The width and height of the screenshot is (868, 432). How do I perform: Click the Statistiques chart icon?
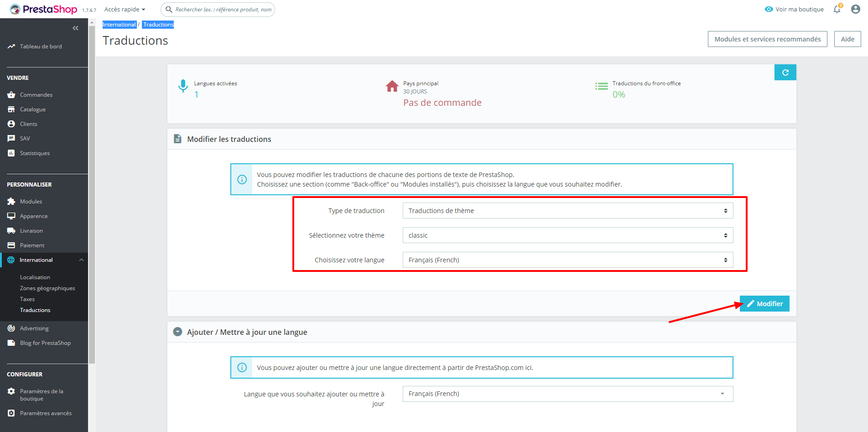(x=11, y=153)
